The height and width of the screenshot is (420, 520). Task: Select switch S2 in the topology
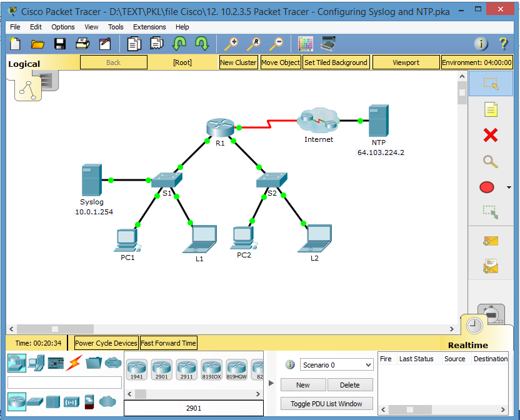click(272, 181)
